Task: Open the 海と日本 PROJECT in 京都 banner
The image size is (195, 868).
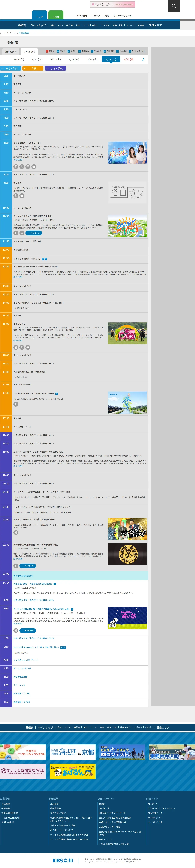Action: 73,752
